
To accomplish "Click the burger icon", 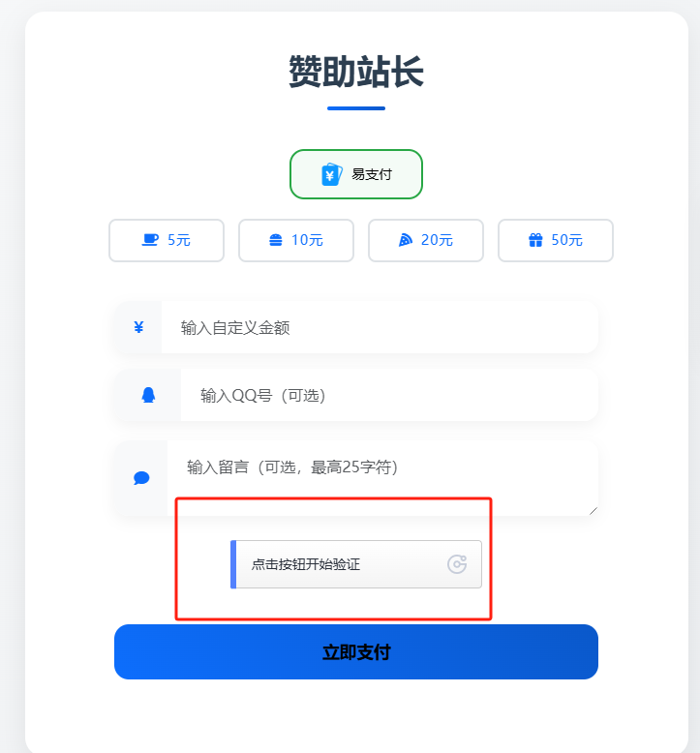I will pos(276,240).
